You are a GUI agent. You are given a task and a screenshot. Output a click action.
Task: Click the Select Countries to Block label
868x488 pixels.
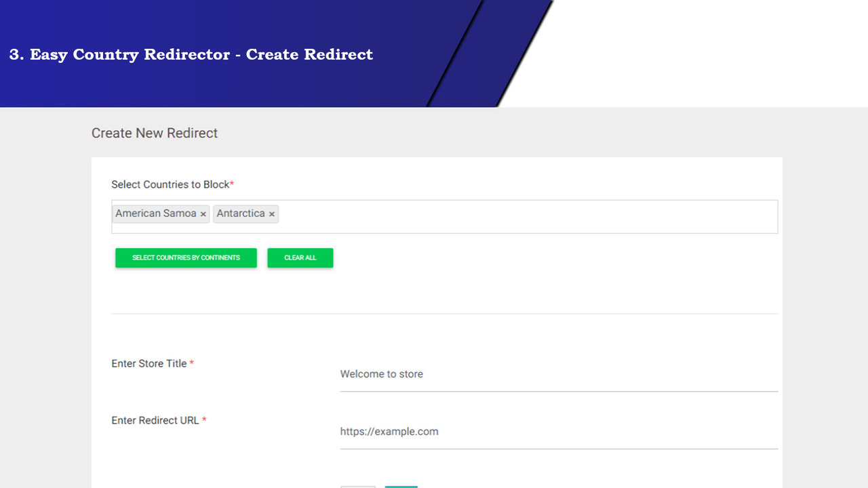169,184
